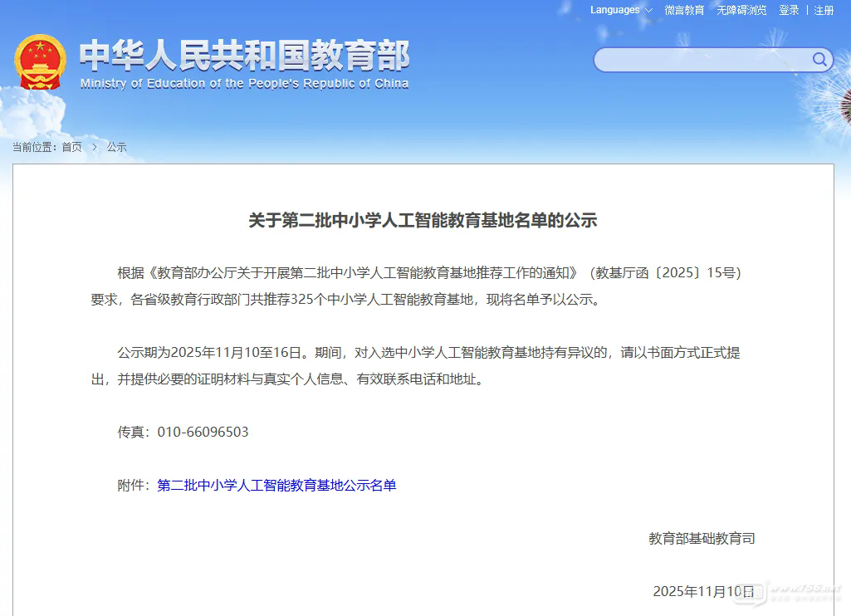Screen dimensions: 851x616
Task: Select 公示 in the breadcrumb path
Action: pos(116,147)
